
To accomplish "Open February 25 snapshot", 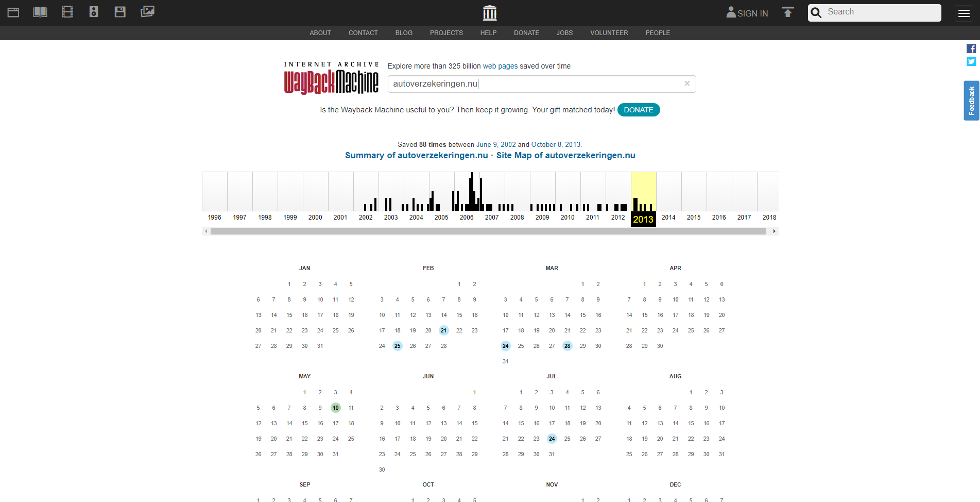I will coord(398,346).
